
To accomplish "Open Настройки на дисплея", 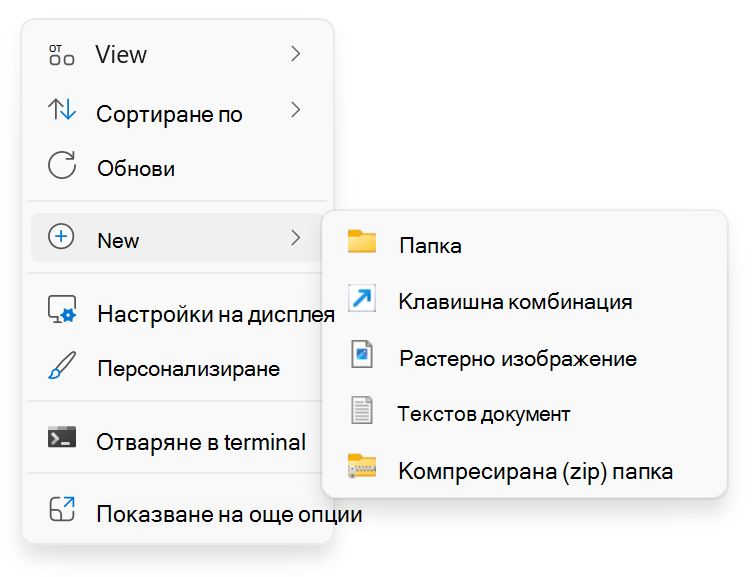I will (x=177, y=310).
